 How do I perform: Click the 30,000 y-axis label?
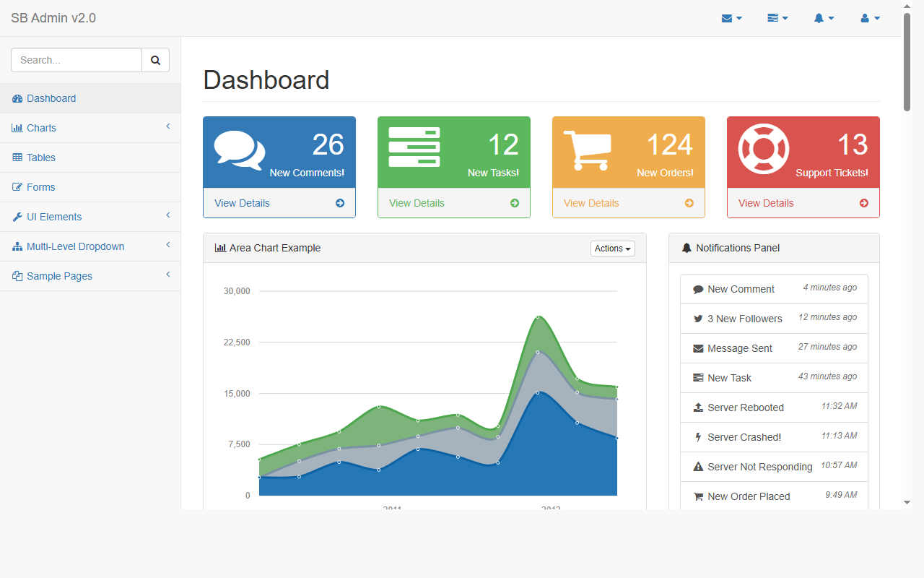(237, 291)
